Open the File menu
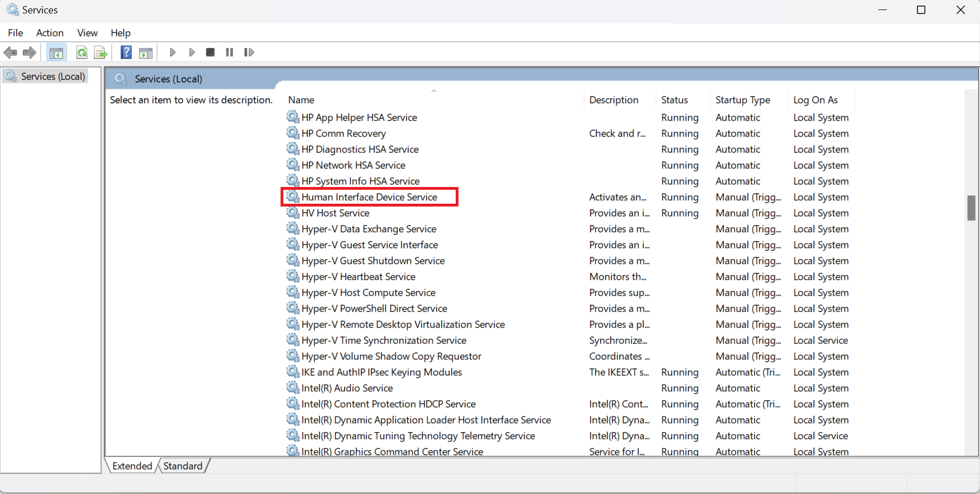 [16, 33]
